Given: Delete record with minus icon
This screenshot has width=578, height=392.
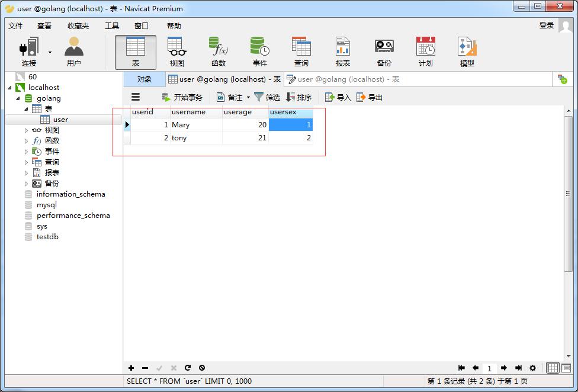Looking at the screenshot, I should [145, 368].
